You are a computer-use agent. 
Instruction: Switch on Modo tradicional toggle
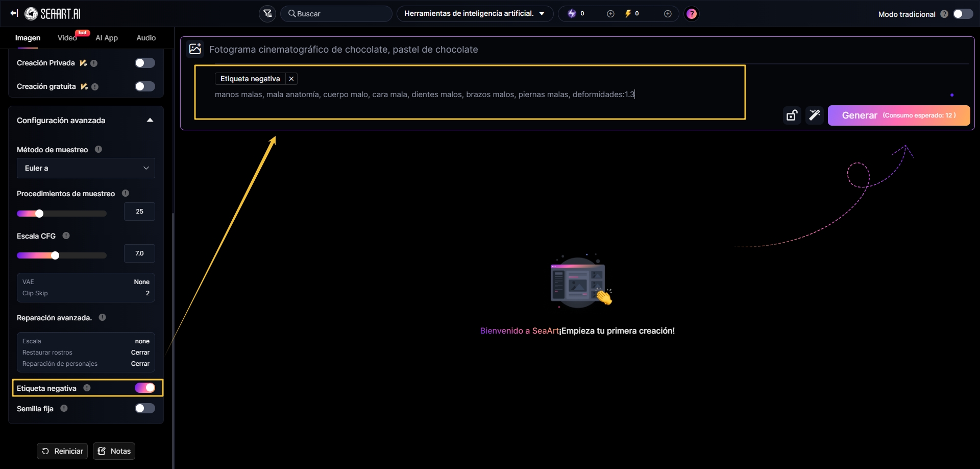963,14
